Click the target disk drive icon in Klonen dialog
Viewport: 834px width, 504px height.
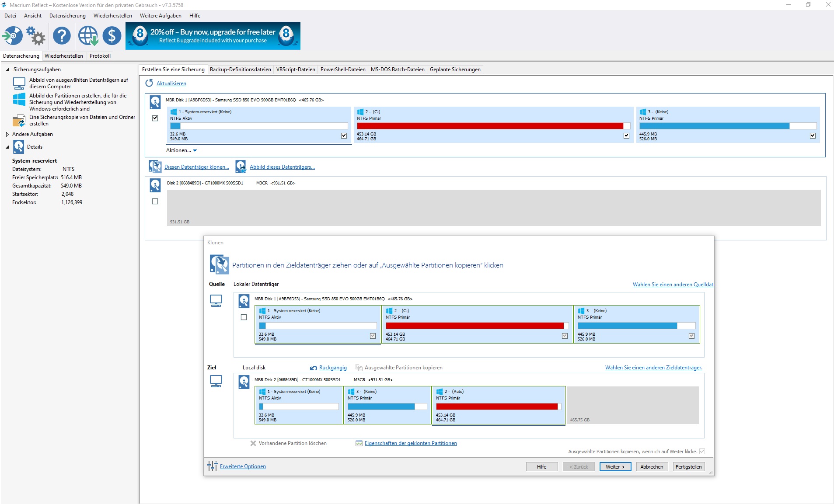coord(244,382)
